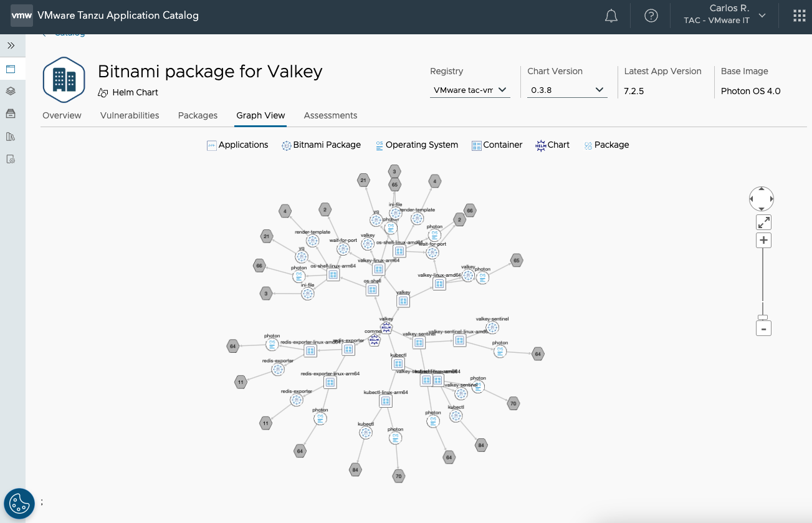The image size is (812, 523).
Task: Zoom in using the plus button
Action: [x=763, y=241]
